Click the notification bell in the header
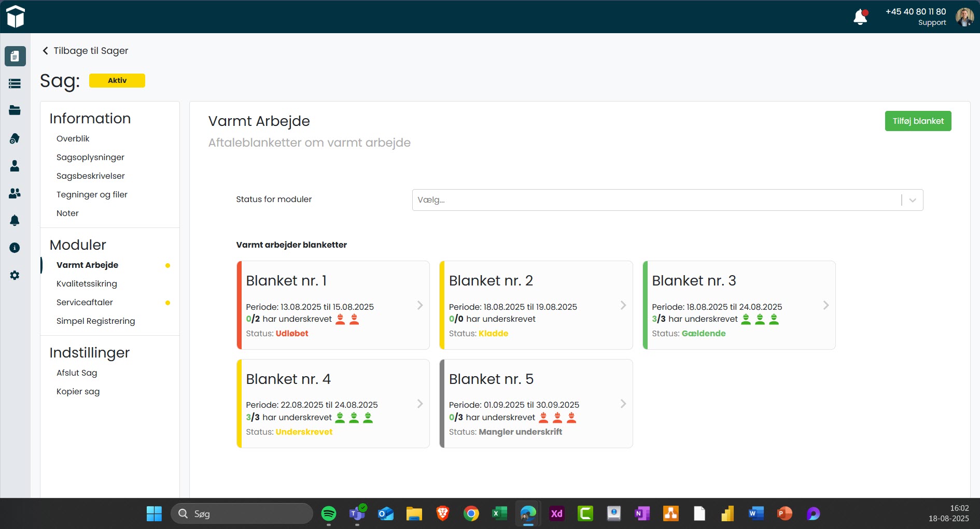This screenshot has width=980, height=529. [860, 17]
